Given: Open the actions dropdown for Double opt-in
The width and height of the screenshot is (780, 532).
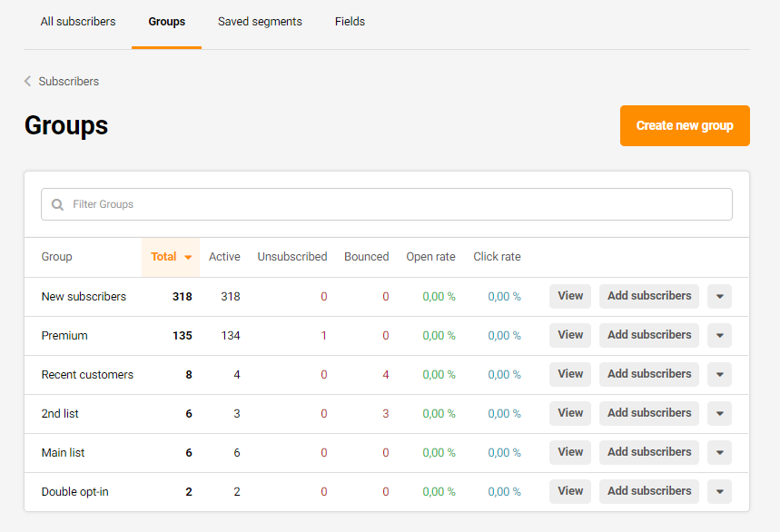Looking at the screenshot, I should pos(719,491).
